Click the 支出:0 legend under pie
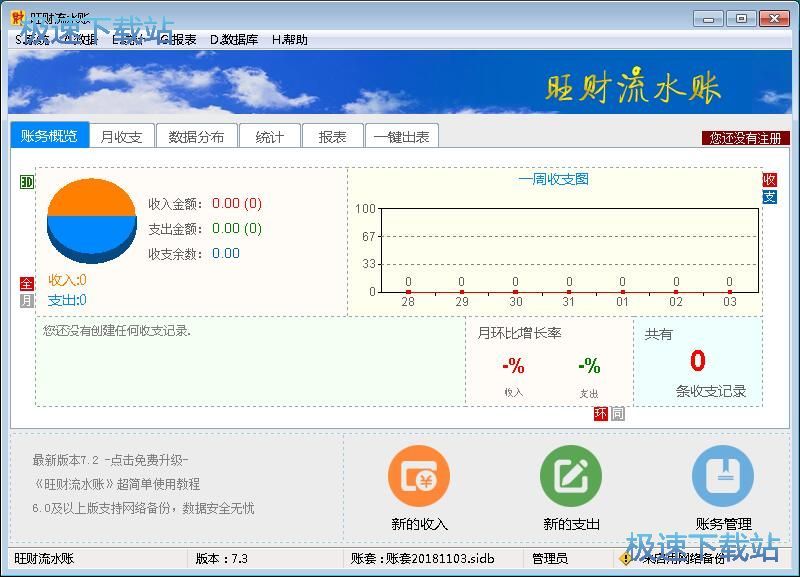 (67, 300)
